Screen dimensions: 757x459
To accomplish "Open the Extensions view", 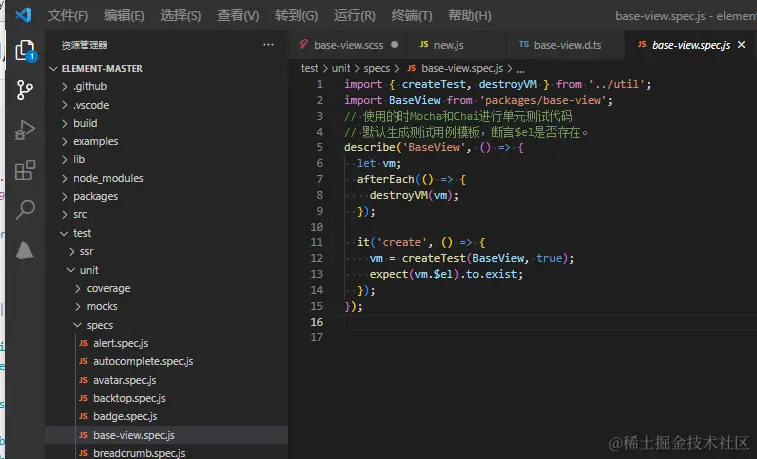I will [x=25, y=170].
